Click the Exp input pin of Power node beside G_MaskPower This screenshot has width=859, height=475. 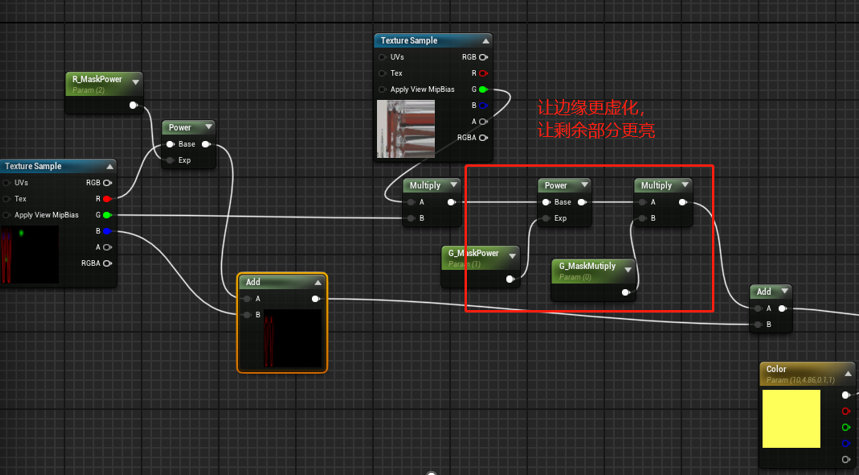pos(546,218)
